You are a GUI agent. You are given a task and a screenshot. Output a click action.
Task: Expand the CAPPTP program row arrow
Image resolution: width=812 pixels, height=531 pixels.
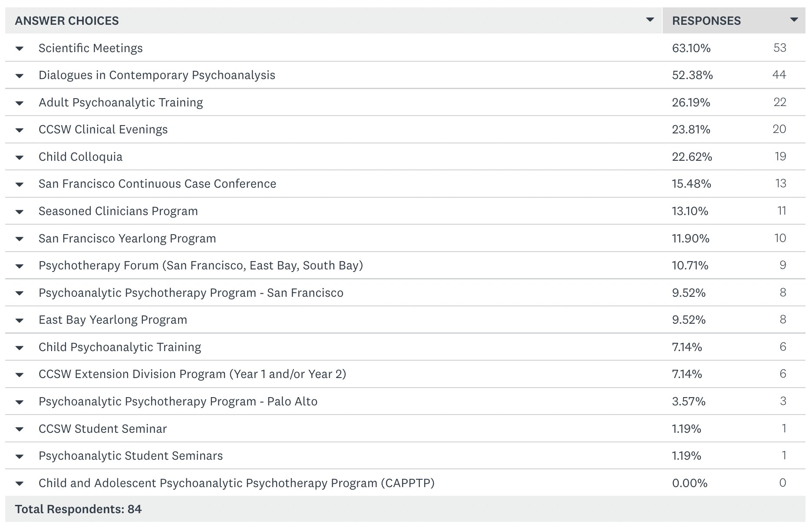20,484
